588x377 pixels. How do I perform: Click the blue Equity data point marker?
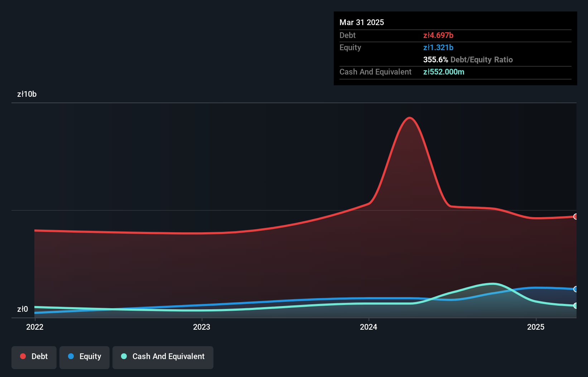coord(576,289)
